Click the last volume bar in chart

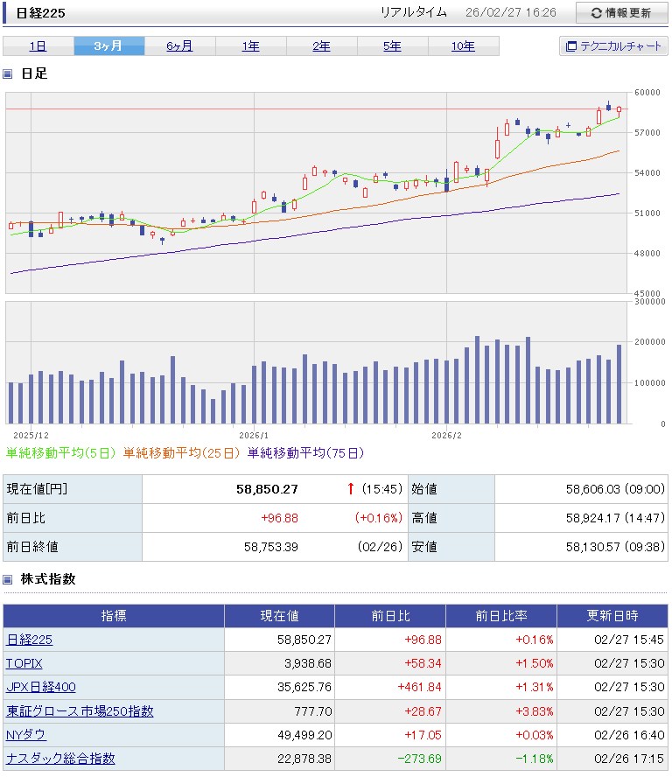(x=619, y=383)
